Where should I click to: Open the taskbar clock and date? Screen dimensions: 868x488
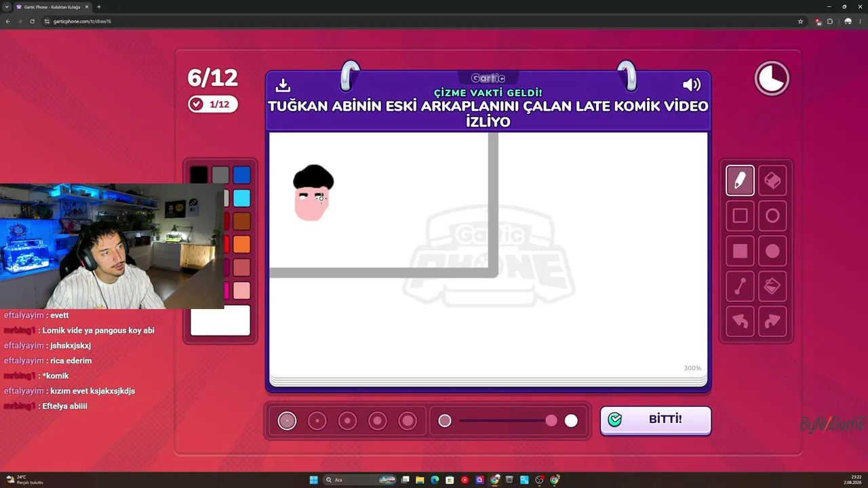coord(852,480)
